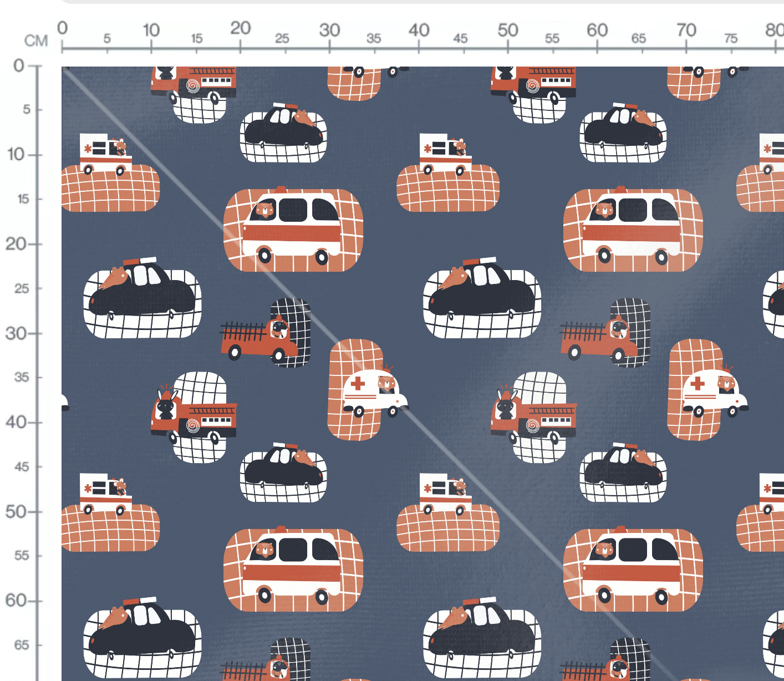The width and height of the screenshot is (784, 681).
Task: Click the 50 mark on horizontal ruler
Action: pos(507,29)
